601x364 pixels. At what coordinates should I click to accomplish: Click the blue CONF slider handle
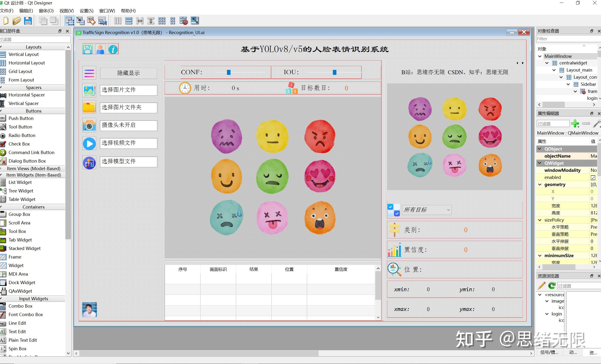pyautogui.click(x=228, y=72)
